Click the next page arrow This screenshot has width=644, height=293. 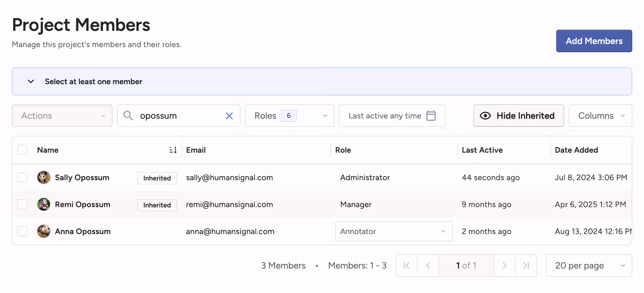click(504, 265)
